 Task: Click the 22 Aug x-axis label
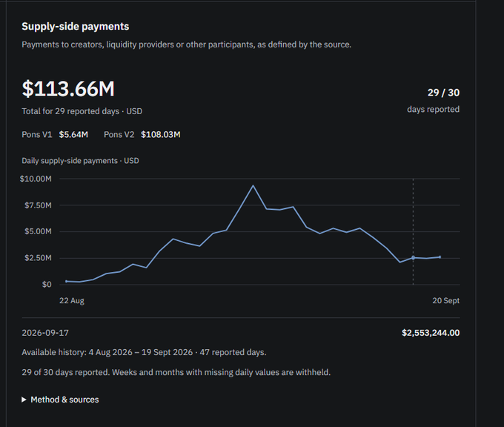(x=72, y=301)
